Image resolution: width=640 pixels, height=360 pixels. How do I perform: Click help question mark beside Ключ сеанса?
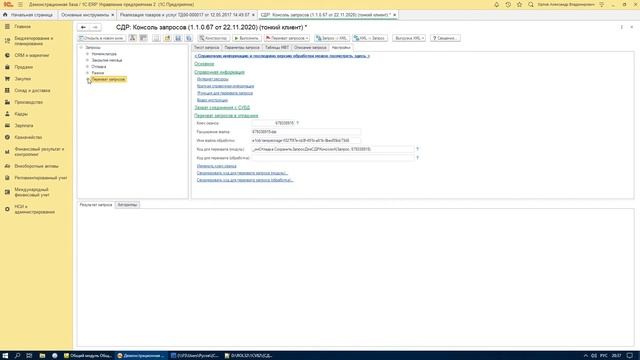click(x=298, y=123)
